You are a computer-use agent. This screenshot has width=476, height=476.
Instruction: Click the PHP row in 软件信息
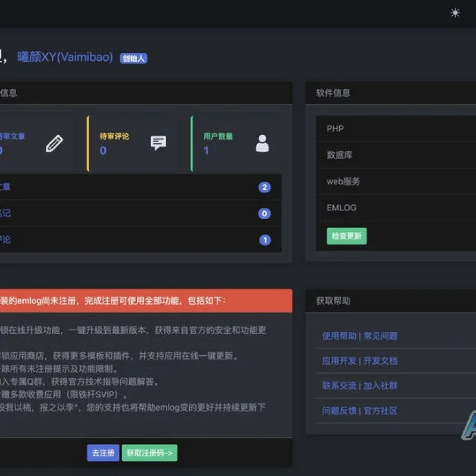click(x=396, y=129)
